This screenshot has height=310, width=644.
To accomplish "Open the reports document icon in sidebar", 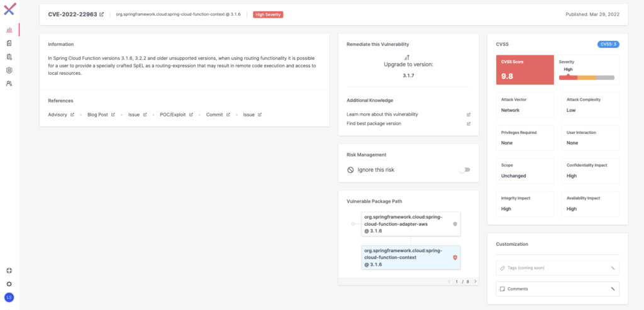I will coord(9,43).
